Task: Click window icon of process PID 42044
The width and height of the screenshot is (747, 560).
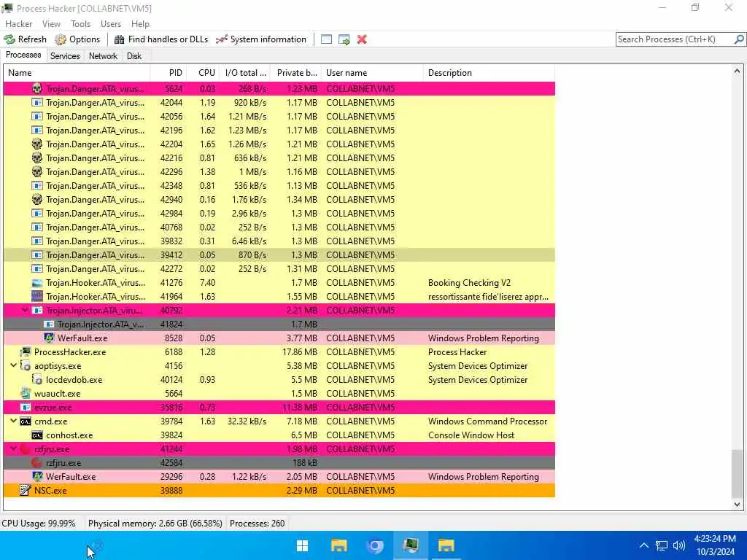Action: click(x=37, y=102)
